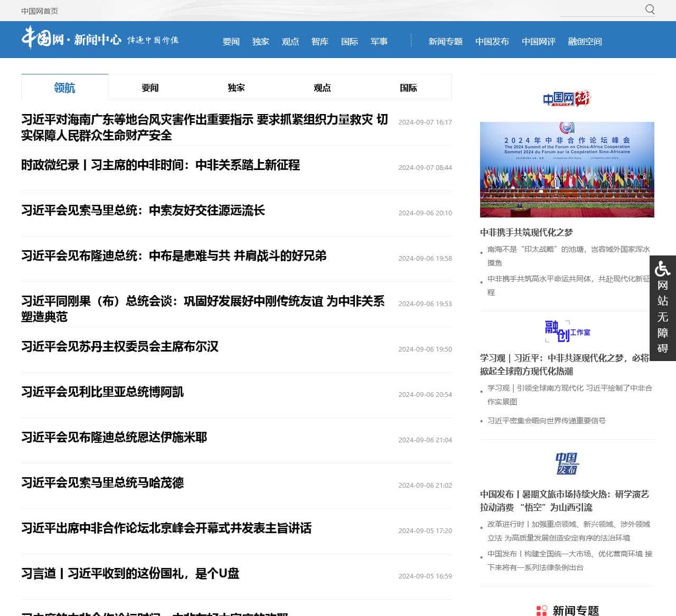
Task: Open 构建全国统一大市场 link
Action: click(570, 561)
